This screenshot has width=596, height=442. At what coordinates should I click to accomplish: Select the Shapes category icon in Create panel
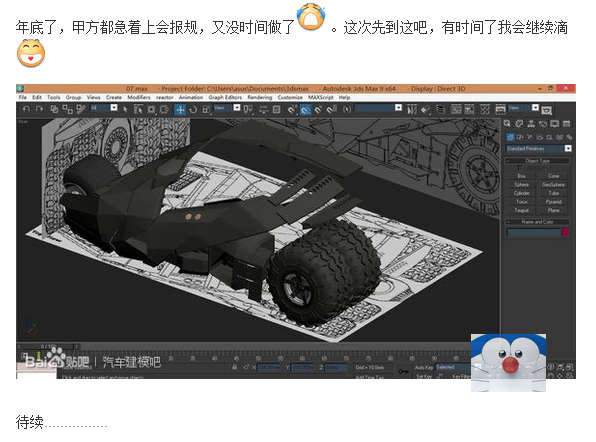(520, 137)
